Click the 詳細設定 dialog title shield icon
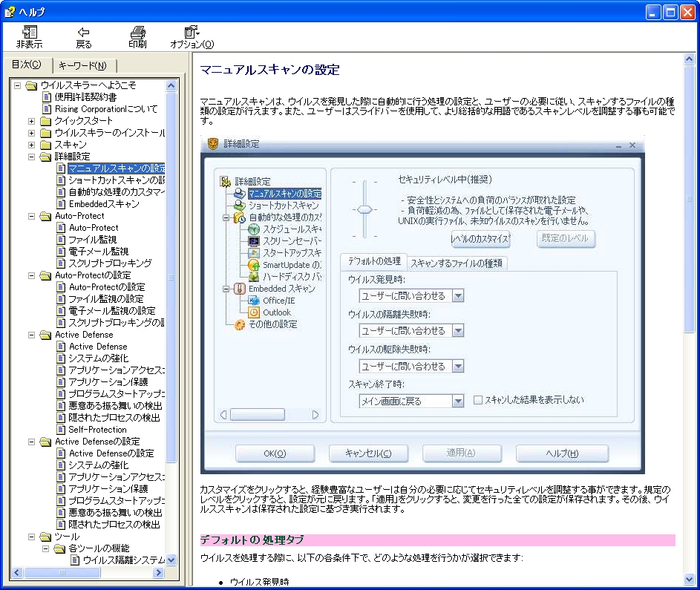Viewport: 700px width, 590px height. pyautogui.click(x=213, y=144)
